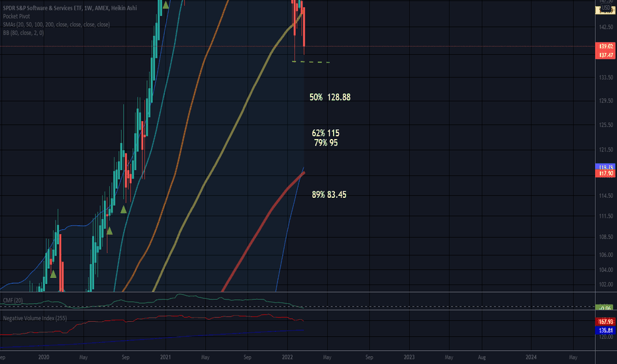
Task: Click the 121.50 price axis label
Action: [x=606, y=150]
